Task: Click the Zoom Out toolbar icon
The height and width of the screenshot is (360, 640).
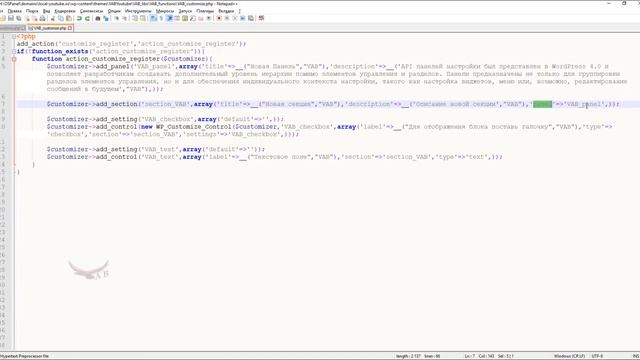Action: (x=124, y=18)
